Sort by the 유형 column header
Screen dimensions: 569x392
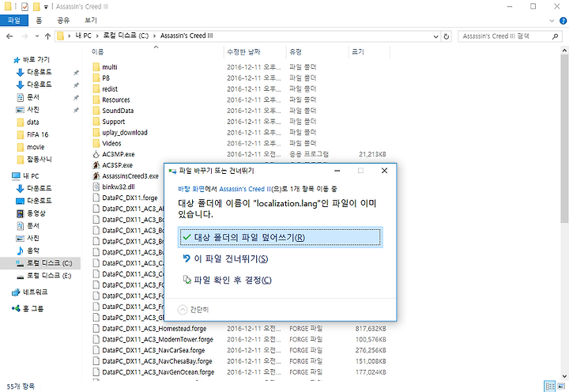296,52
